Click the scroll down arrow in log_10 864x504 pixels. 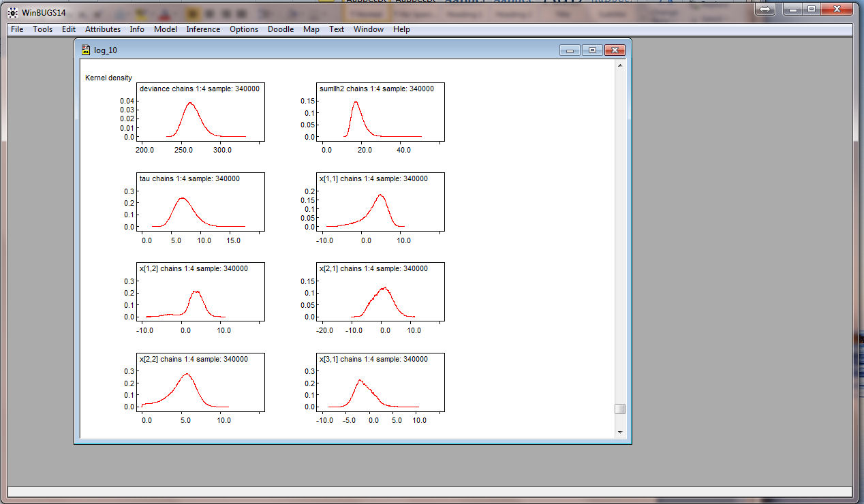point(619,432)
